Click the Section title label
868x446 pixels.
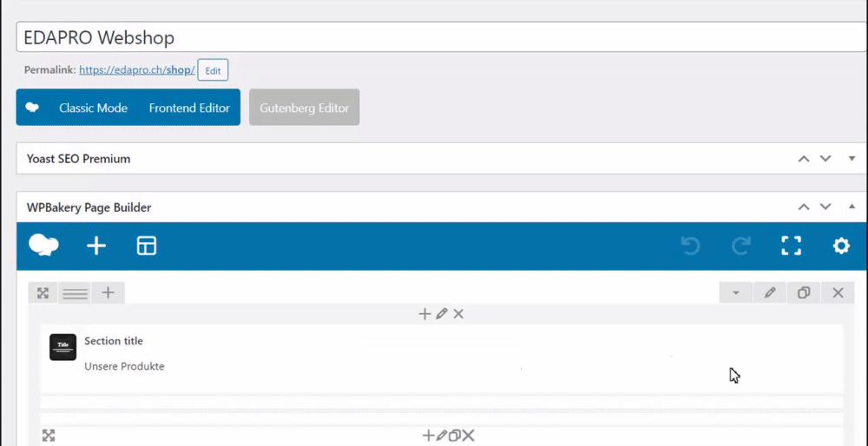pos(114,341)
